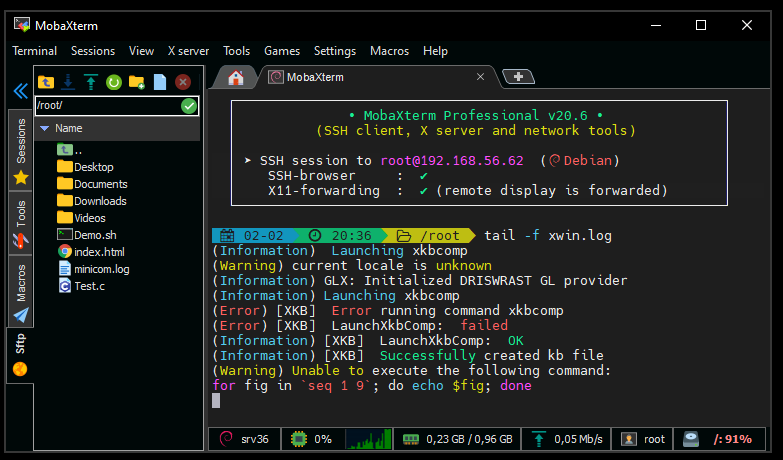Open the Terminal menu
783x460 pixels.
click(x=34, y=51)
